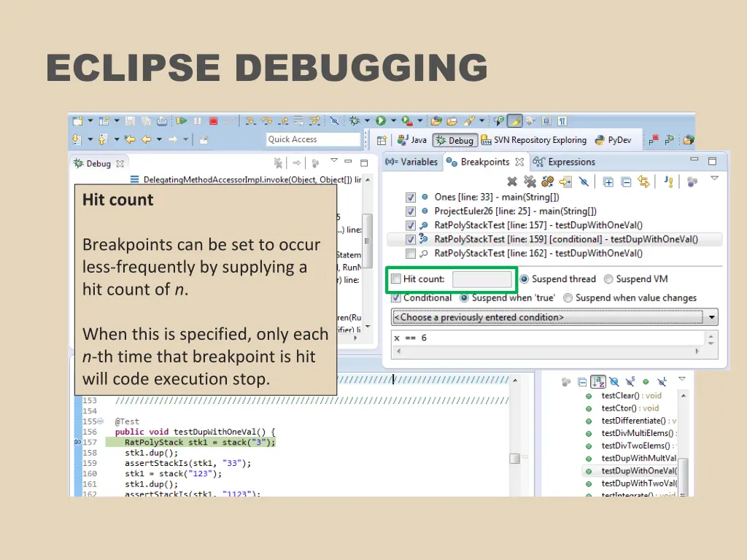Switch to the Debug perspective
Screen dimensions: 747x560
pos(454,140)
